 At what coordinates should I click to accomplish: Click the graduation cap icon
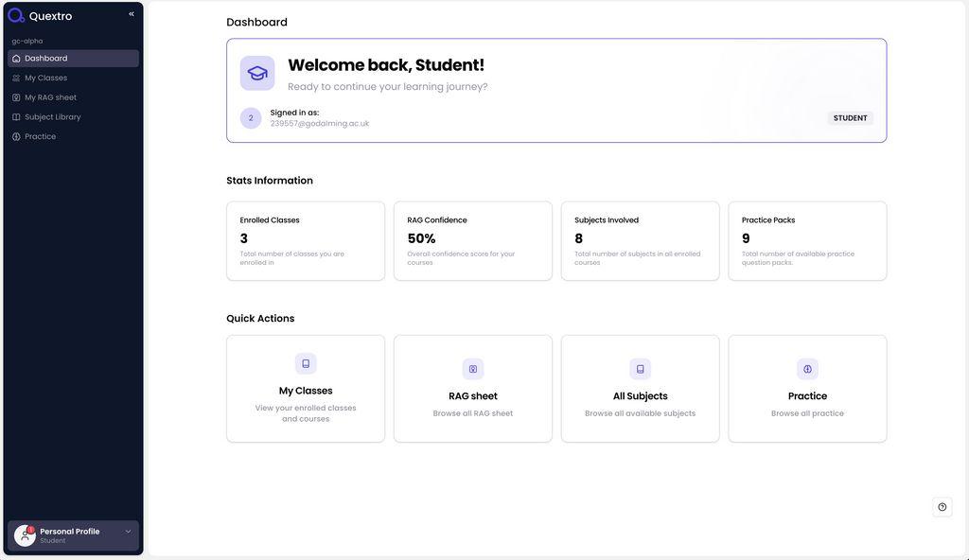click(257, 73)
